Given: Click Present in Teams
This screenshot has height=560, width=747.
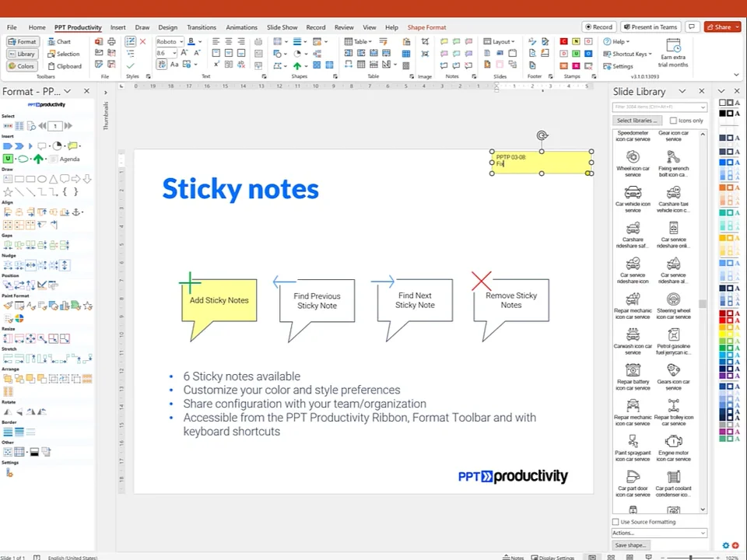Looking at the screenshot, I should click(651, 27).
